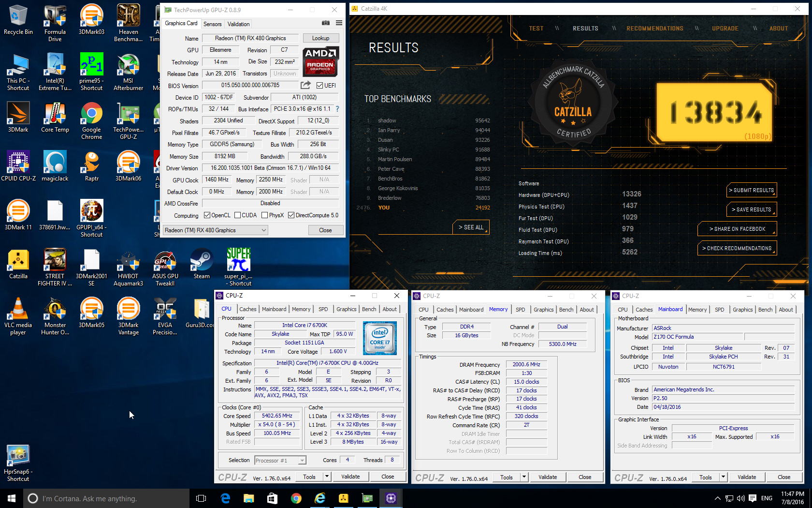Image resolution: width=812 pixels, height=508 pixels.
Task: Click GPU-Z screenshot camera icon
Action: pyautogui.click(x=326, y=23)
